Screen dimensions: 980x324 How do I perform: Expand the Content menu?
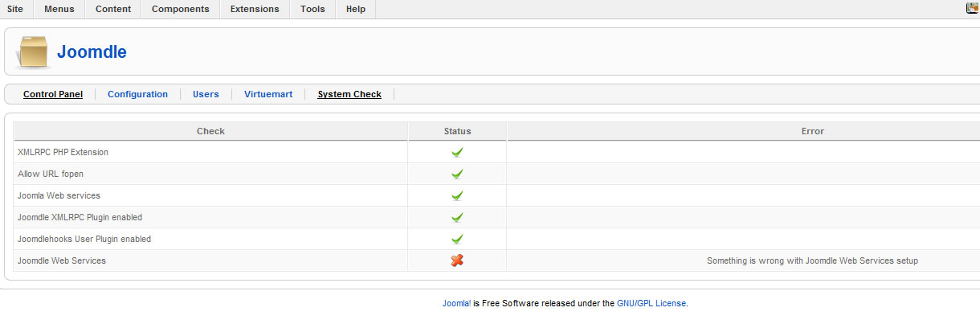point(112,10)
